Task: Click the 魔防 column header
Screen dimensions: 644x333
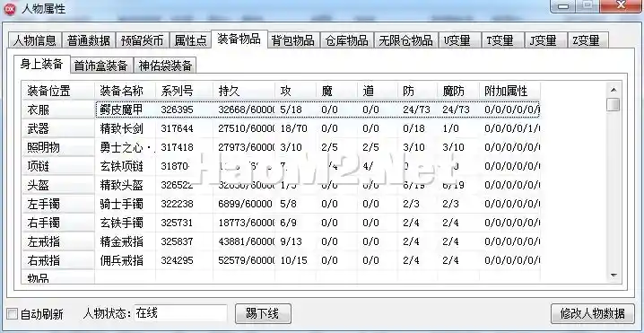Action: [x=458, y=91]
